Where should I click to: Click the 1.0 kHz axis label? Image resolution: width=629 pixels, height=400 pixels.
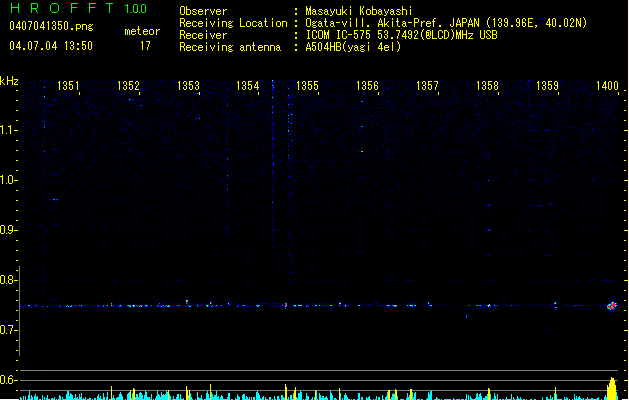pos(8,180)
